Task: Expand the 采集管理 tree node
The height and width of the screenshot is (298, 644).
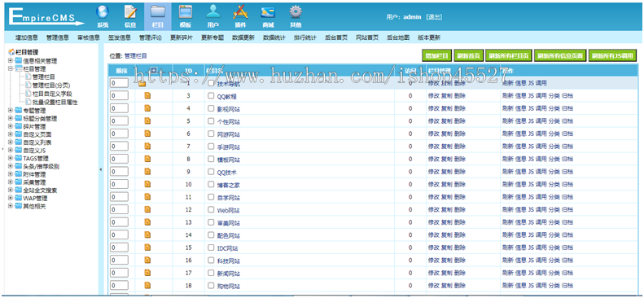Action: [x=11, y=182]
